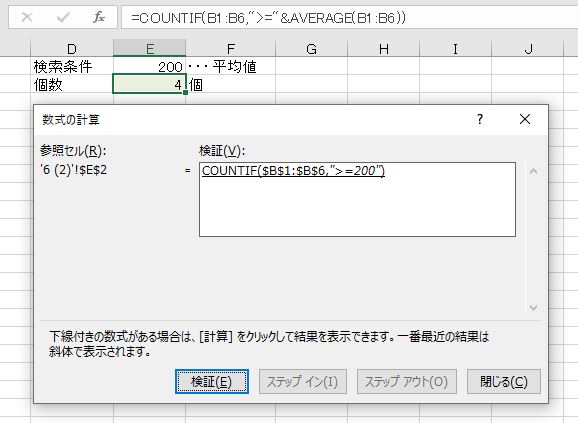
Task: Click the 参照セル(R): label
Action: [x=73, y=150]
